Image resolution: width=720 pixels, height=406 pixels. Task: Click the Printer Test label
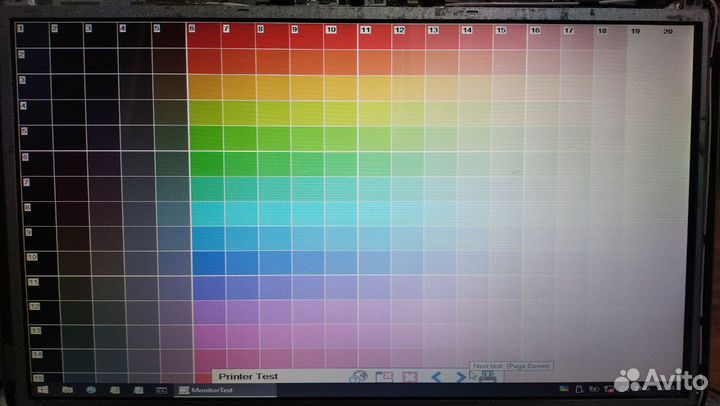tap(249, 377)
